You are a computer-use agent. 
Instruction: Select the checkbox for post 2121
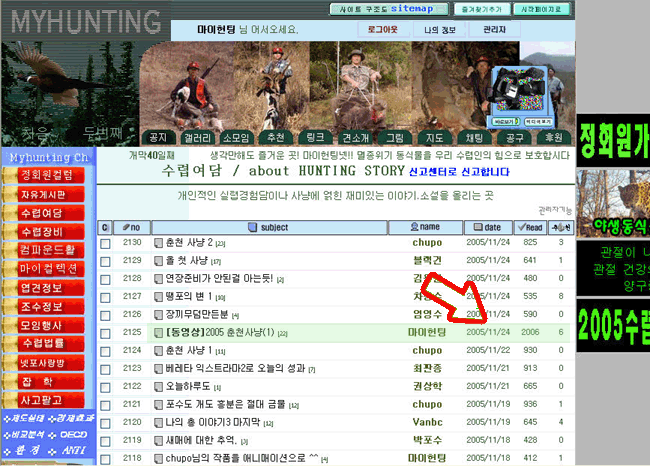click(105, 404)
